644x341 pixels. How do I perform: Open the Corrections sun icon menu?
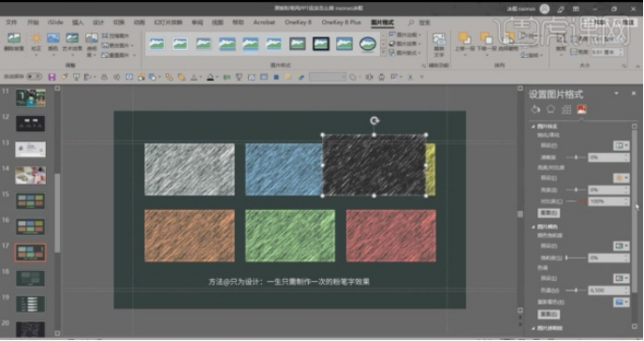point(37,38)
